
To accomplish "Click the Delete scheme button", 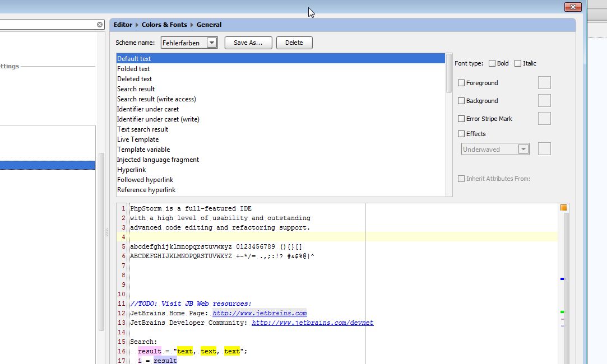I will [294, 43].
